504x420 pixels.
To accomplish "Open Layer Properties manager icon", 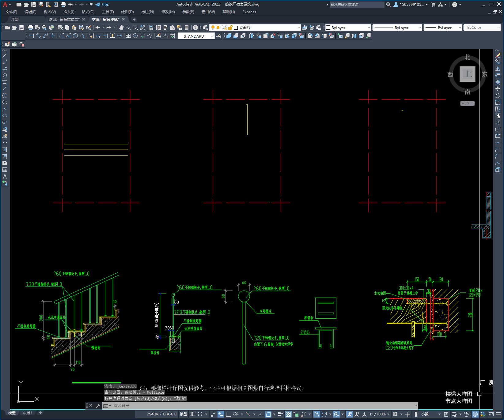I will click(206, 28).
